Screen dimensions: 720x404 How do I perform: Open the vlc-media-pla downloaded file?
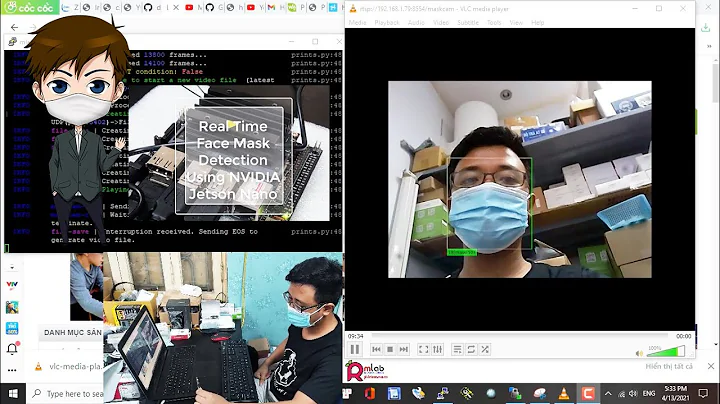[x=69, y=366]
